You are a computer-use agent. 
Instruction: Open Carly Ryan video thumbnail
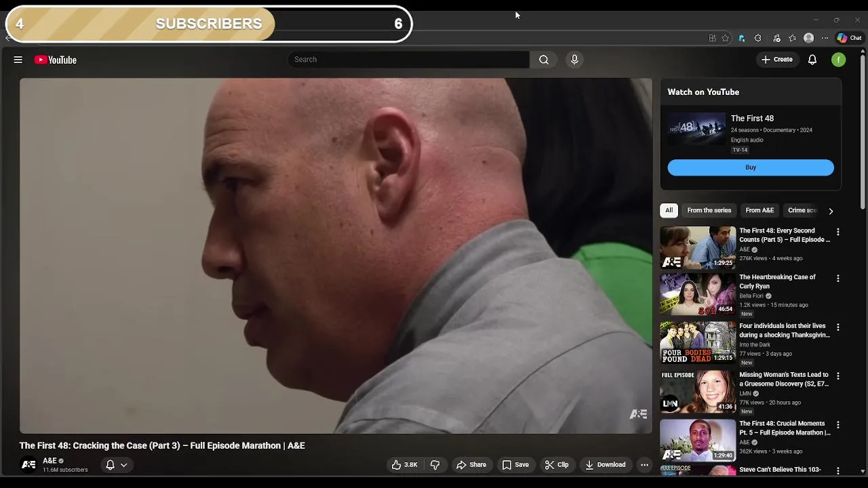(x=698, y=294)
